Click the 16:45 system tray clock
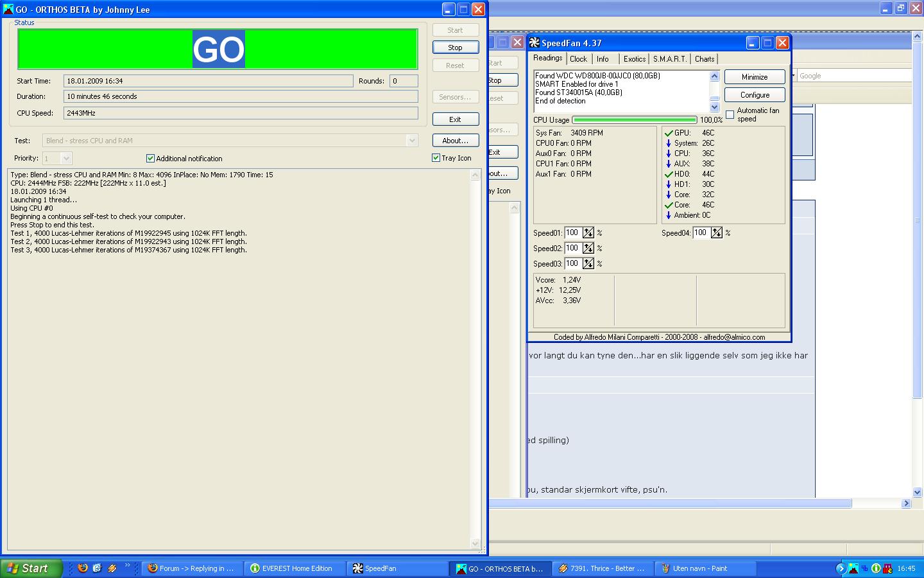Screen dimensions: 924x578 click(x=906, y=568)
